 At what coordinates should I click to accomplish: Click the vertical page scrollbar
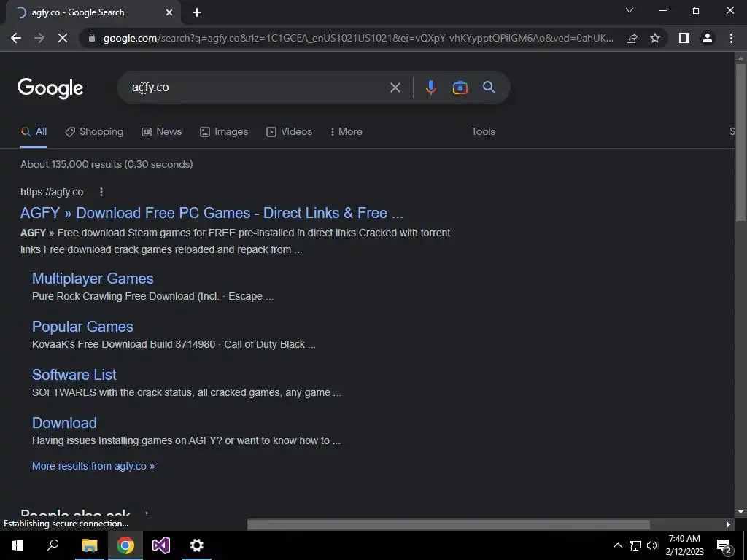coord(740,142)
